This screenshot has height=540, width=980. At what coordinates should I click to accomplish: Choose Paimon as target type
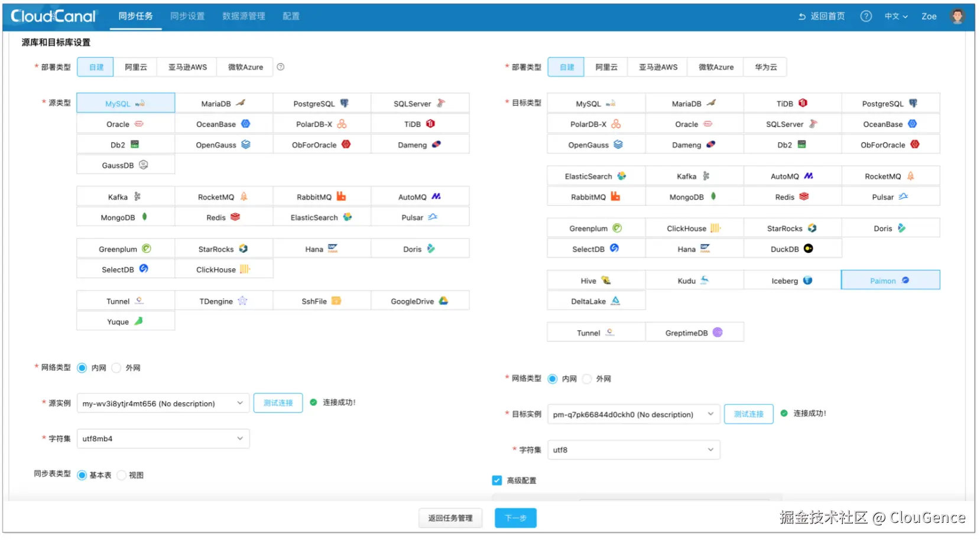[891, 280]
